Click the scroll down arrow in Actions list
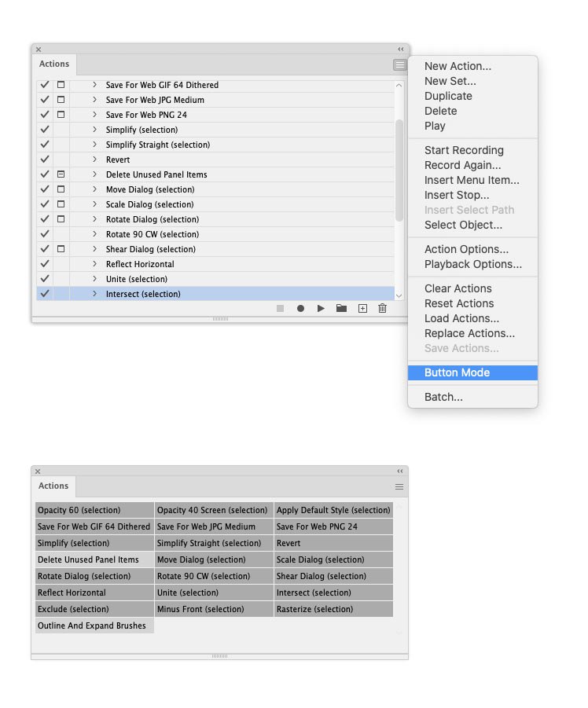 (399, 295)
